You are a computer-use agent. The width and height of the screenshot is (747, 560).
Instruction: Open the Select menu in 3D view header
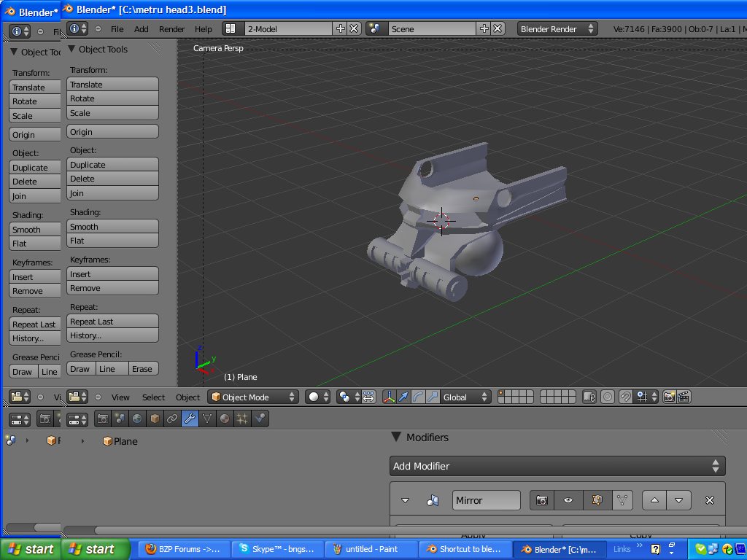pos(153,397)
